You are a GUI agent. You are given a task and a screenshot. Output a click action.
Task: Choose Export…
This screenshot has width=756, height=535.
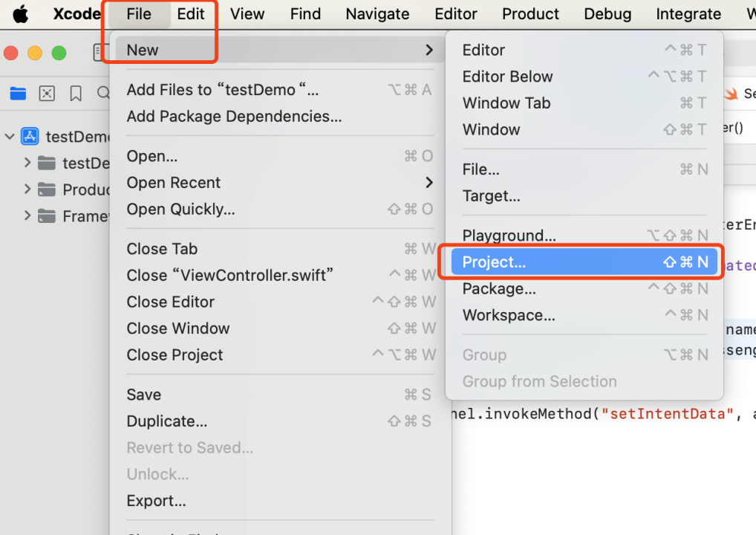278,501
